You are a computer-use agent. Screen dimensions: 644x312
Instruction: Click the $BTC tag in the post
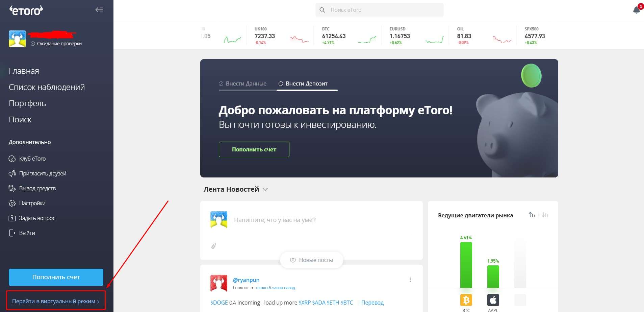click(347, 303)
